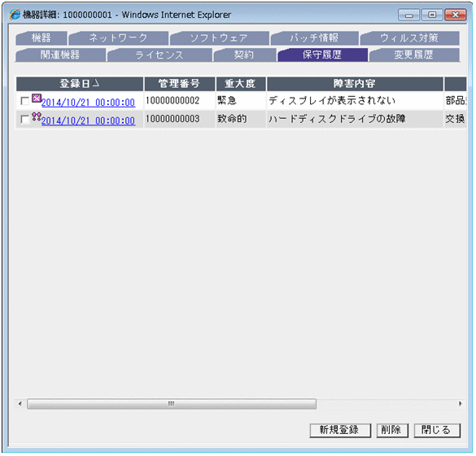476x456 pixels.
Task: Click the 交換 cell in the last column
Action: (455, 119)
